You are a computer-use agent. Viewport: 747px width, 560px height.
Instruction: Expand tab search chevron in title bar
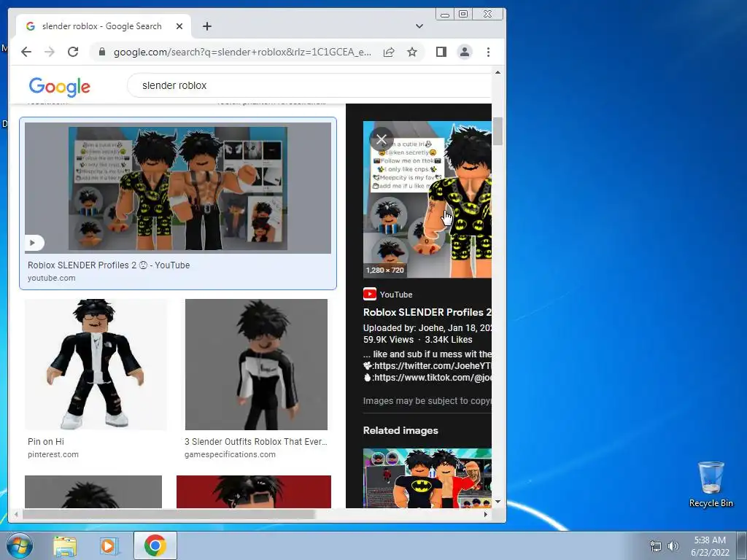[419, 26]
